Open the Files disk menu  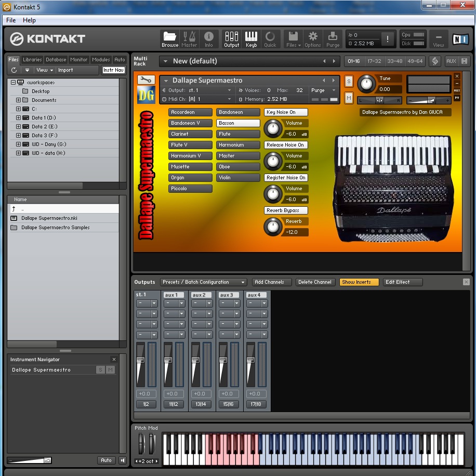coord(293,39)
